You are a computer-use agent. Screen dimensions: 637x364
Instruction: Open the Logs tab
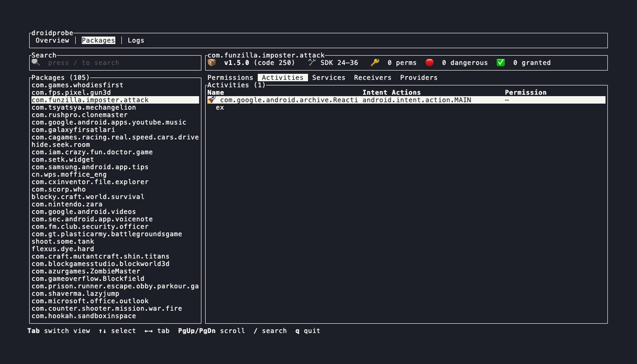[136, 40]
